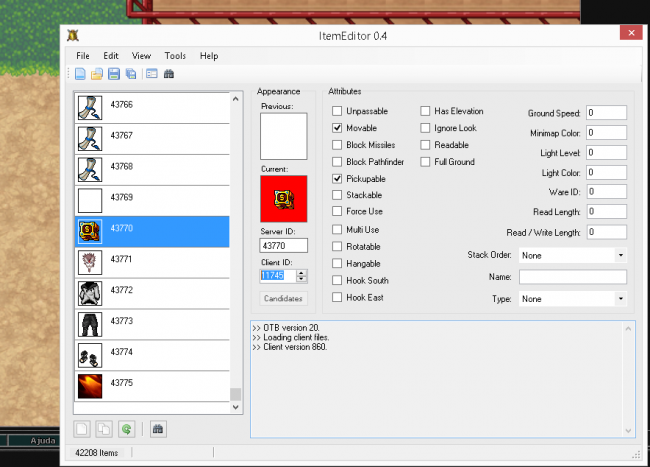Open the Help menu
650x467 pixels.
[209, 56]
